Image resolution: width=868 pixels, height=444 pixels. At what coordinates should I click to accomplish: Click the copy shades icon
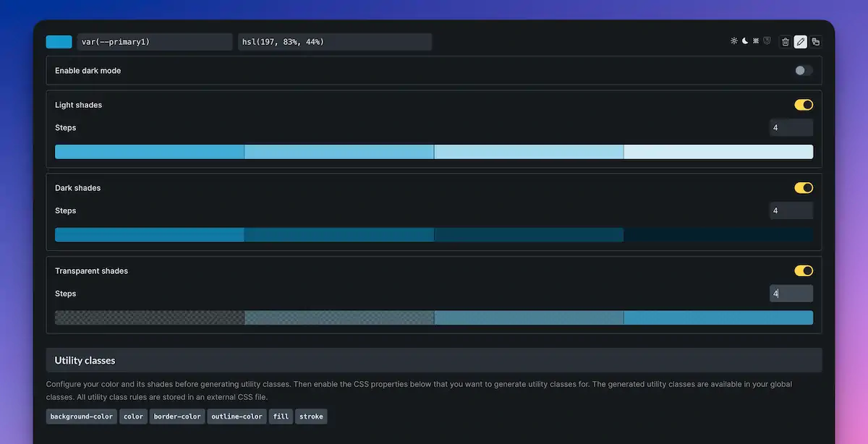815,41
